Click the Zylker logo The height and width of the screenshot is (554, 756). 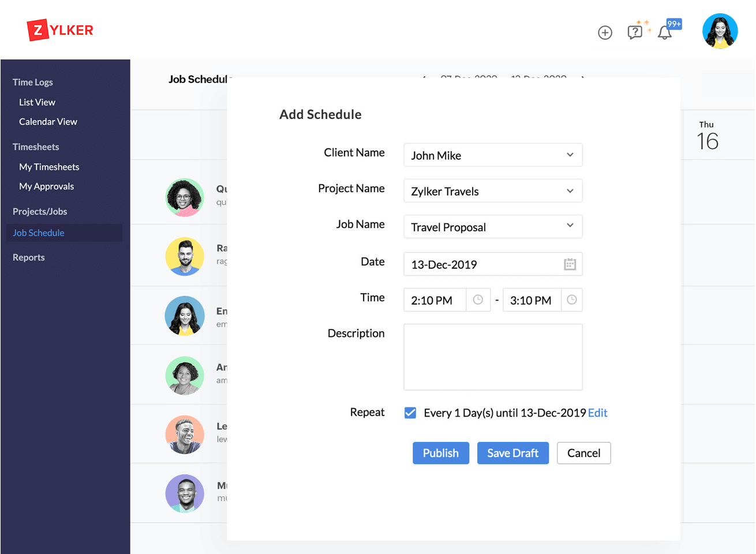(60, 30)
